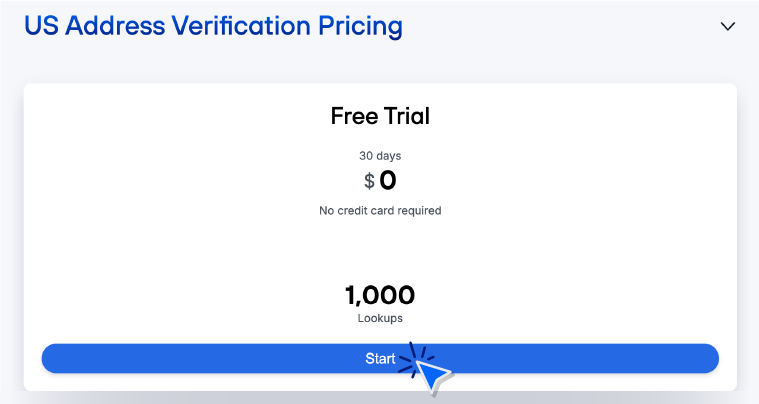Image resolution: width=759 pixels, height=404 pixels.
Task: Collapse the US Address Verification Pricing section
Action: 727,27
